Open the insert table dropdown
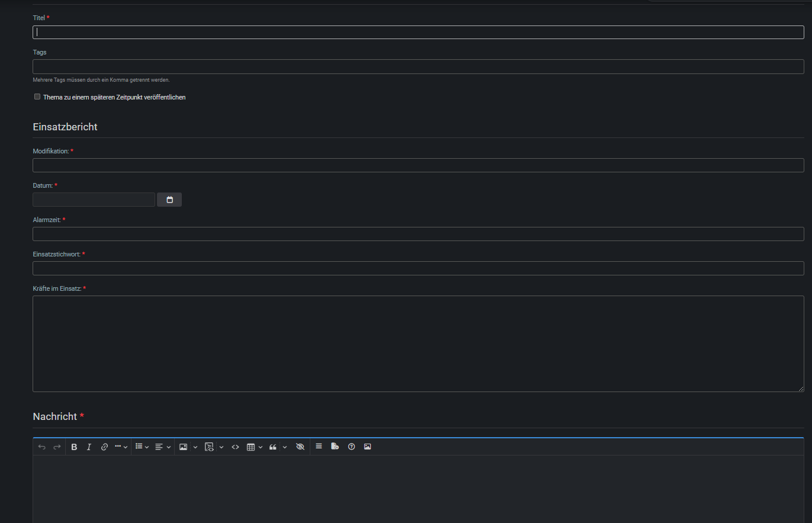 (x=254, y=447)
